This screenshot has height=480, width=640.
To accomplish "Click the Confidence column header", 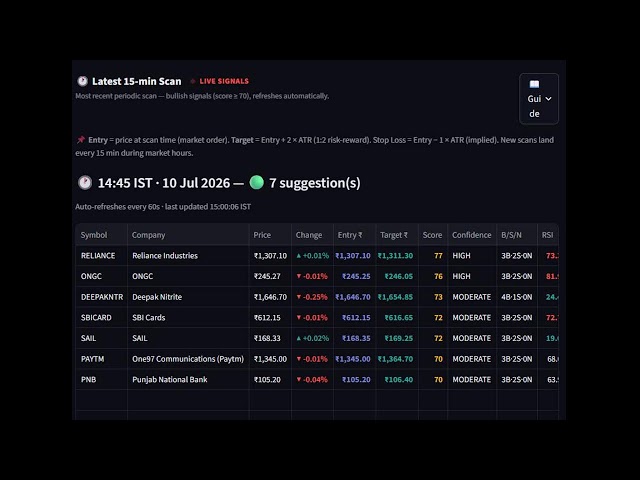I will click(471, 235).
